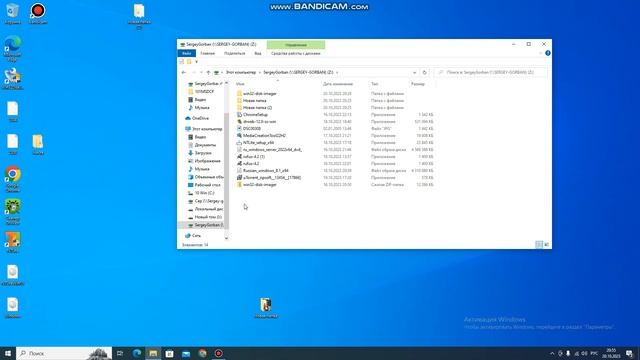Open Документы in navigation pane
Viewport: 640px width, 360px height.
click(x=205, y=145)
